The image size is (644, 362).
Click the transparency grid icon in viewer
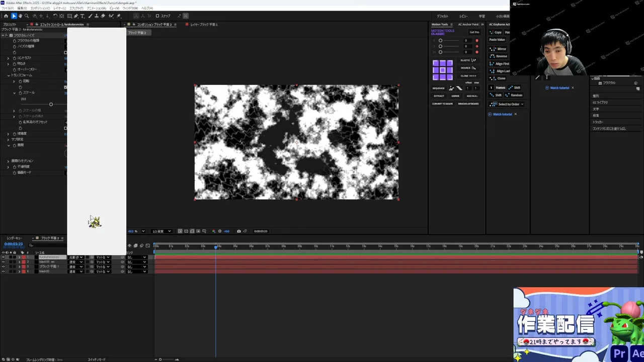[x=186, y=231]
